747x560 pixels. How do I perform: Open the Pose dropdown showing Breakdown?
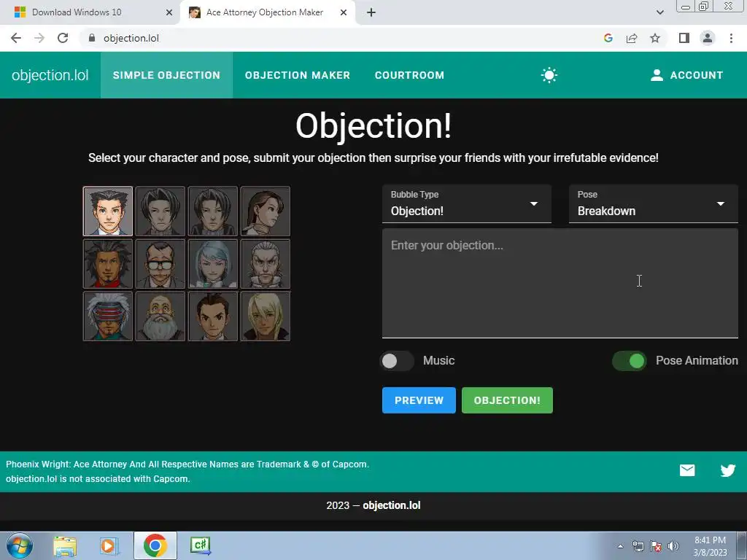coord(653,204)
